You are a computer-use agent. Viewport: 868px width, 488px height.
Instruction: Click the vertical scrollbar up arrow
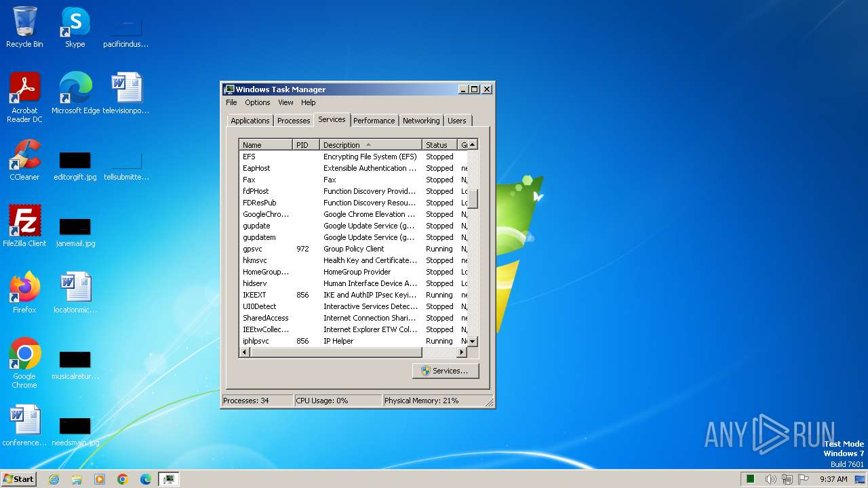473,144
